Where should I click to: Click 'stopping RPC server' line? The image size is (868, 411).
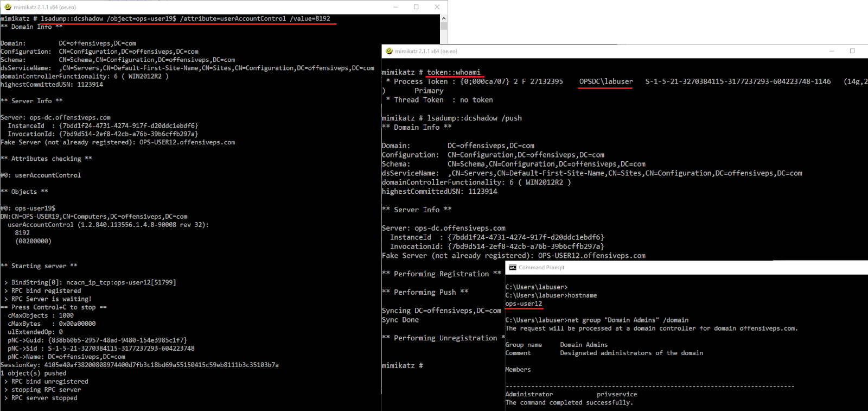click(42, 390)
